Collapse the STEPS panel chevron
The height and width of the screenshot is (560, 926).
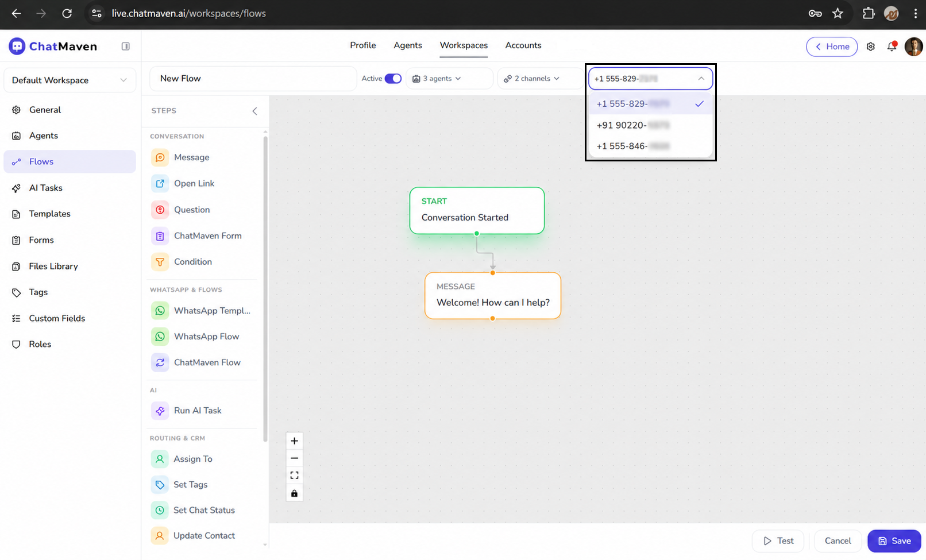point(254,111)
